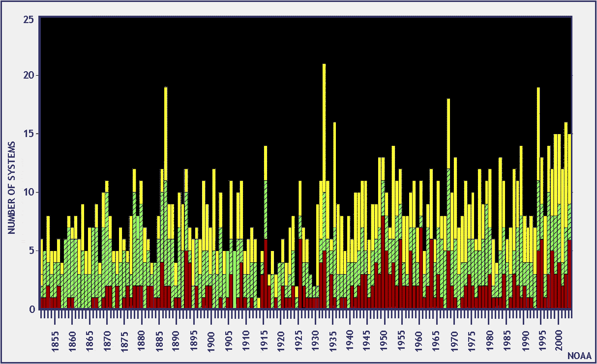Click the tallest yellow bar reaching 21
The image size is (597, 364).
tap(324, 123)
